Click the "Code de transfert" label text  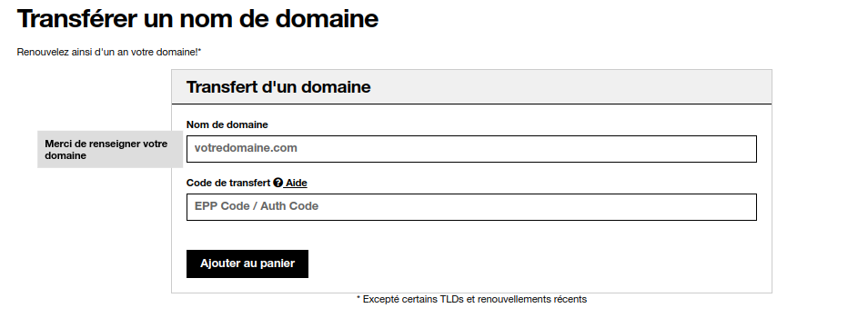pos(228,184)
